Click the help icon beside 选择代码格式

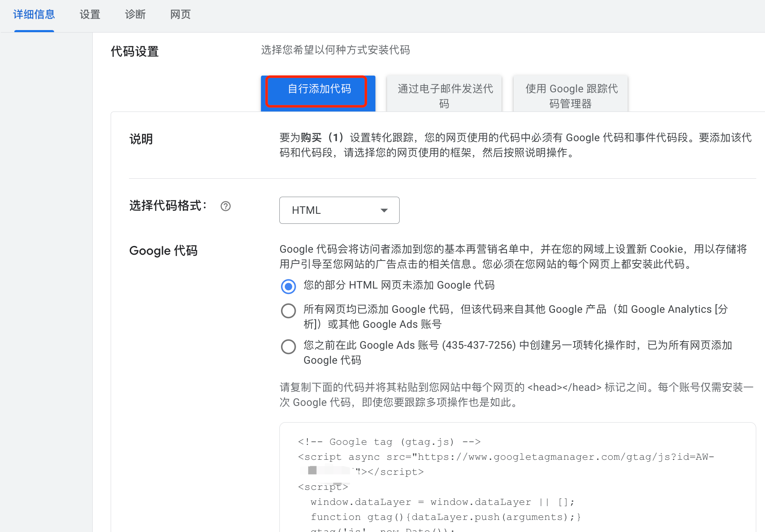point(225,206)
